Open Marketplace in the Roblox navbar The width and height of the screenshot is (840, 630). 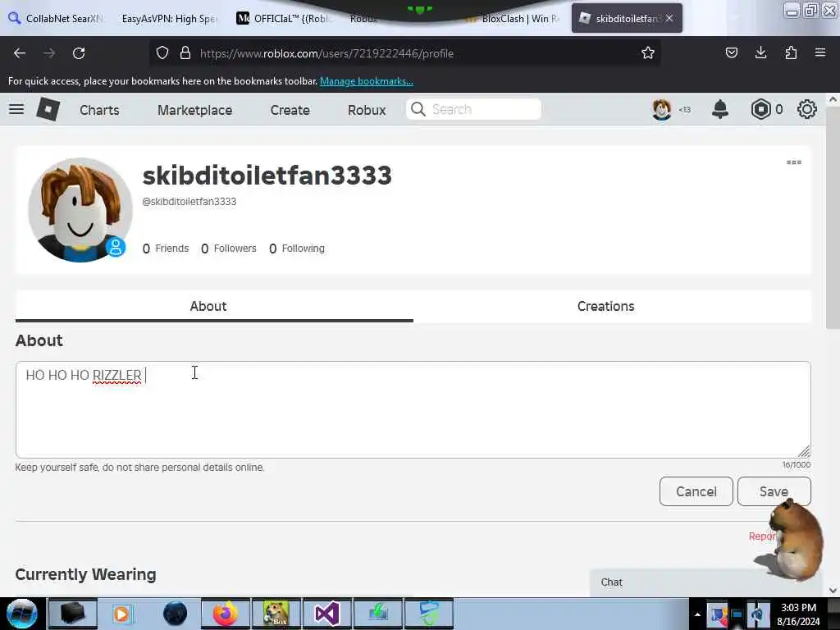pyautogui.click(x=195, y=110)
